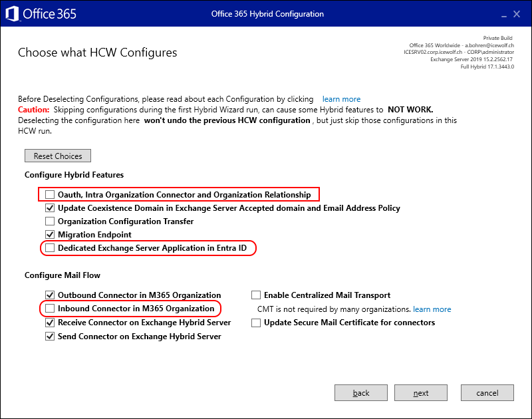Viewport: 532px width, 419px height.
Task: Click 'CMT is not required by many organizations' text
Action: click(334, 309)
